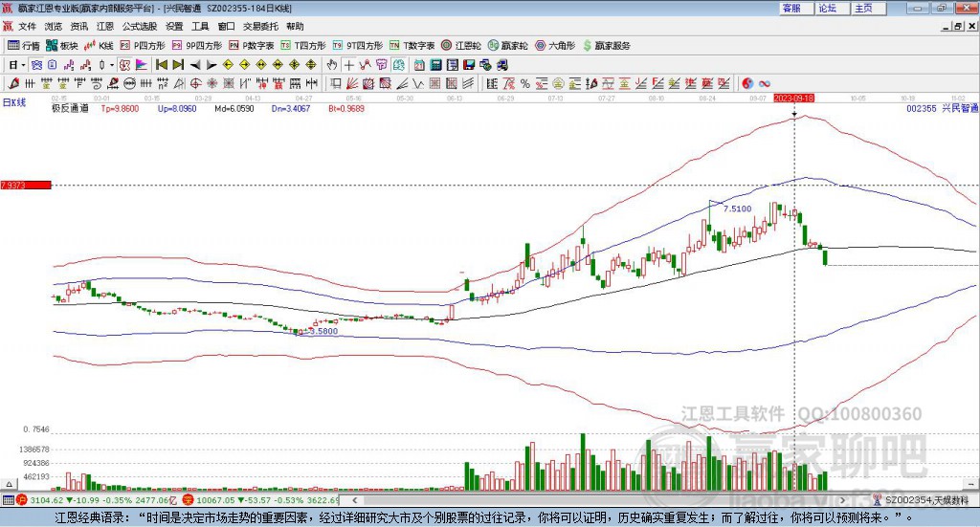The width and height of the screenshot is (980, 527).
Task: Open the 浏览 menu
Action: click(54, 26)
